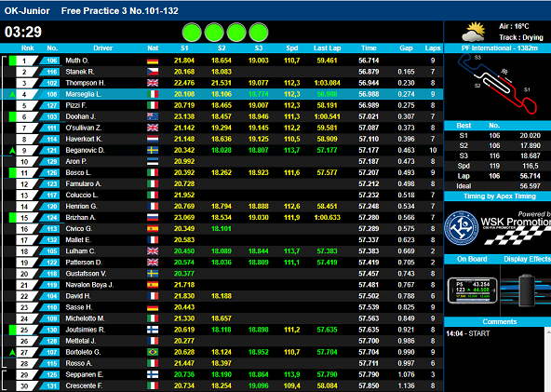Click kart number badge 108
The image size is (551, 392).
(x=51, y=94)
